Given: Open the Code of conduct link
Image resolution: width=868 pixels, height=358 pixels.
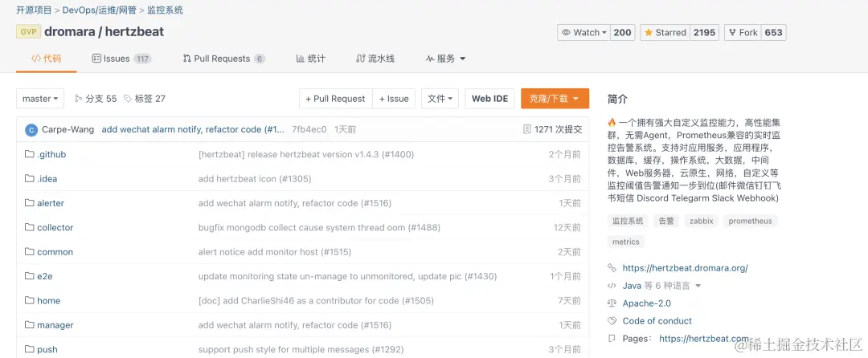Looking at the screenshot, I should (x=657, y=321).
